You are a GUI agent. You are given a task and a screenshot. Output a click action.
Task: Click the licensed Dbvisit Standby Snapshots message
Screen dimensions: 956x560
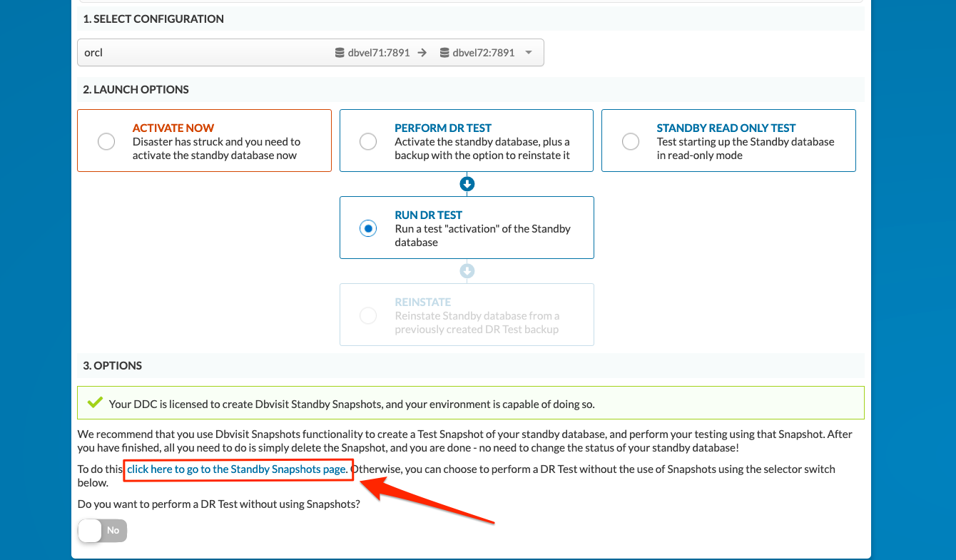point(352,404)
